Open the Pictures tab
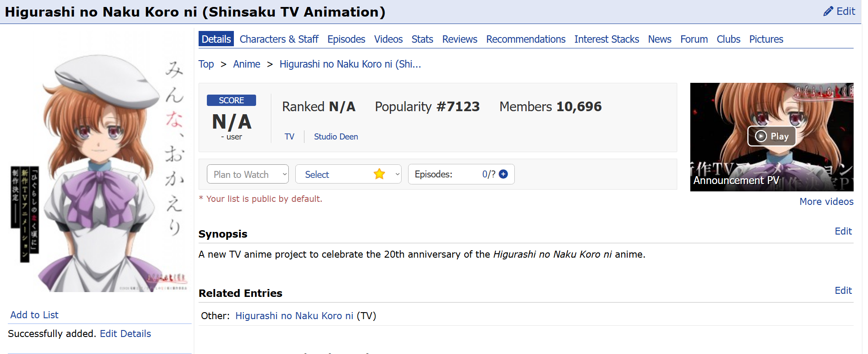This screenshot has height=354, width=868. coord(766,39)
